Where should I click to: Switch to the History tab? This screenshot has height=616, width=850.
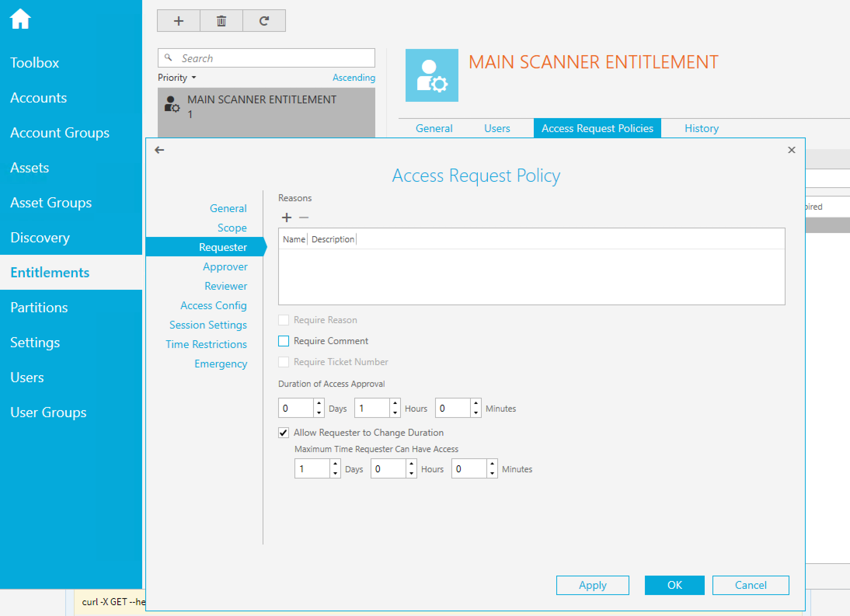click(701, 129)
